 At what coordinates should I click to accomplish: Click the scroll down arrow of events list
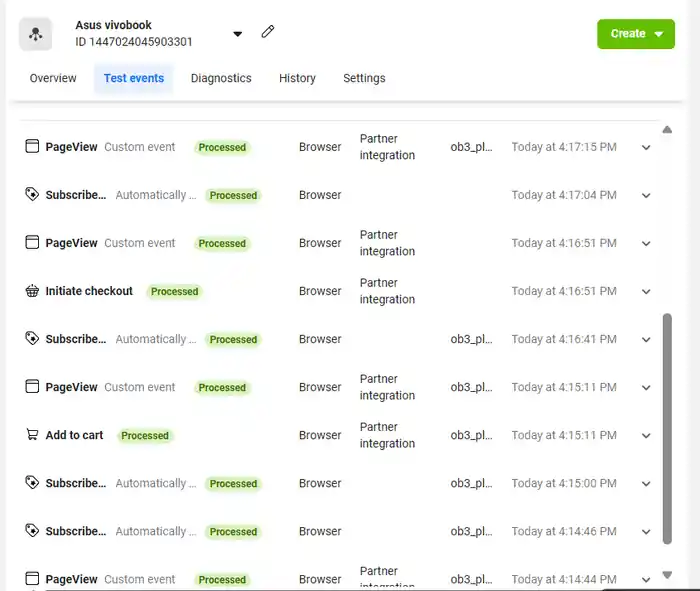pos(667,574)
